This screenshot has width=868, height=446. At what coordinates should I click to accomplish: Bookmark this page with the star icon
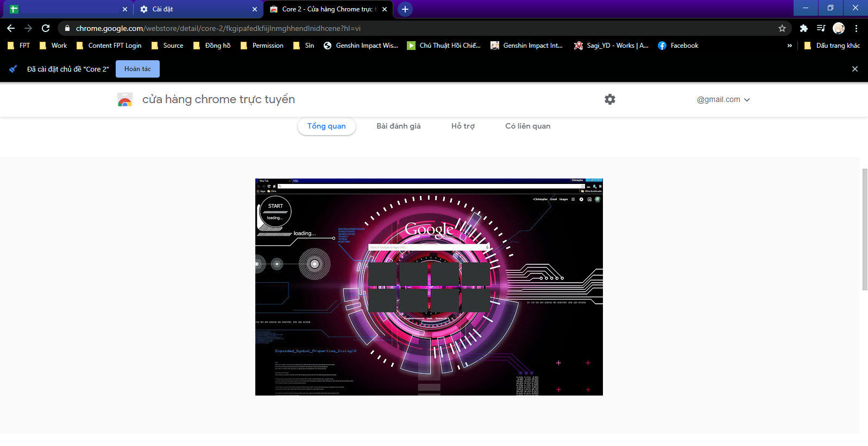[x=782, y=28]
